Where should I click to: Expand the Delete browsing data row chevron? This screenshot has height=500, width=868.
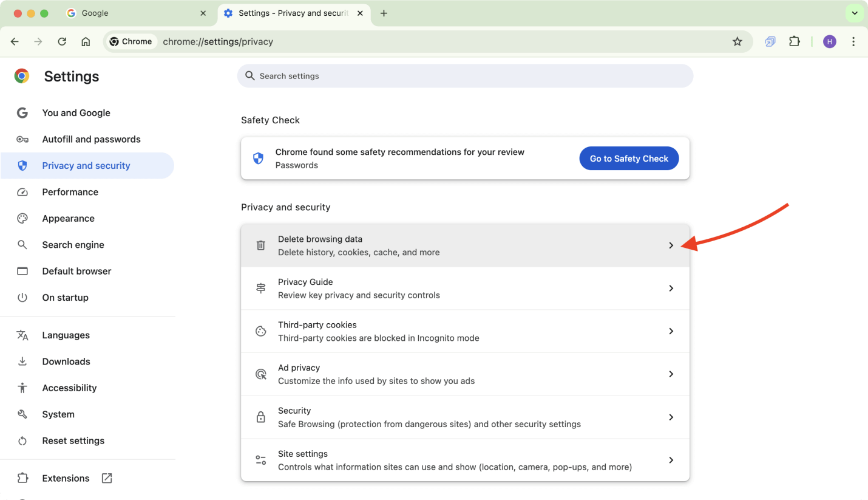click(x=671, y=245)
